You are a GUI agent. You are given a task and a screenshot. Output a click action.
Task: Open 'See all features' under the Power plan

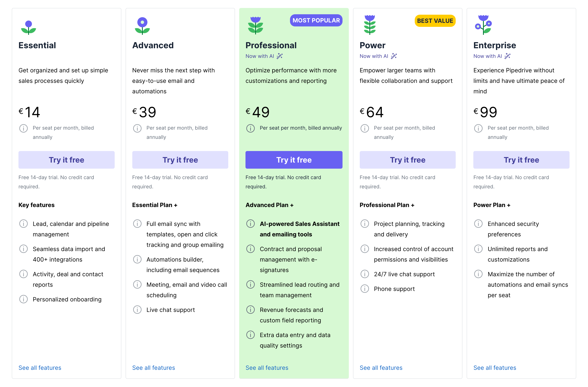[381, 367]
